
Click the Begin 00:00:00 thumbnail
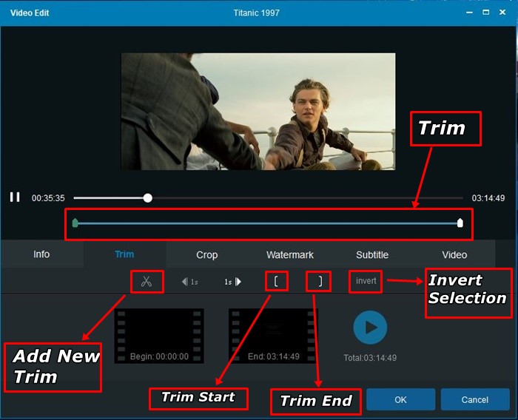(x=159, y=336)
